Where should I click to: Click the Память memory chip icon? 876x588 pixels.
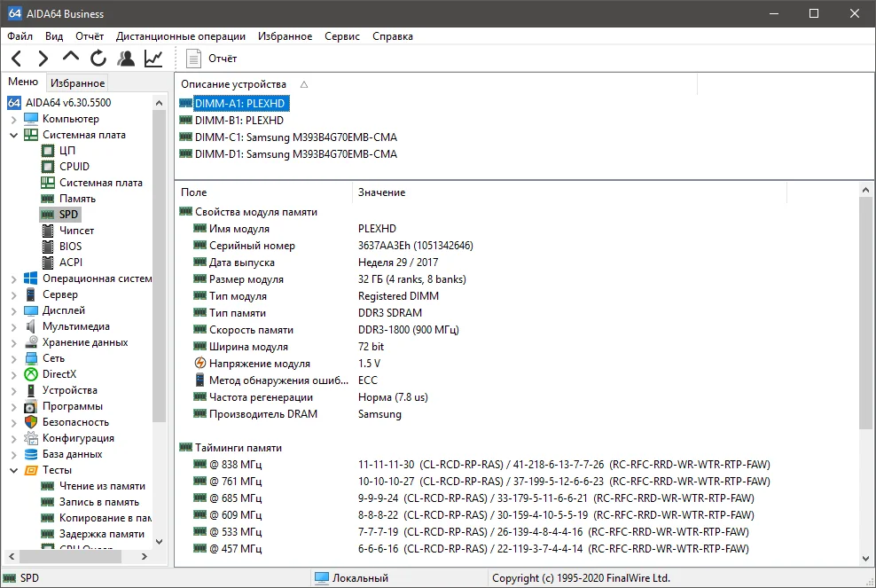[x=48, y=199]
